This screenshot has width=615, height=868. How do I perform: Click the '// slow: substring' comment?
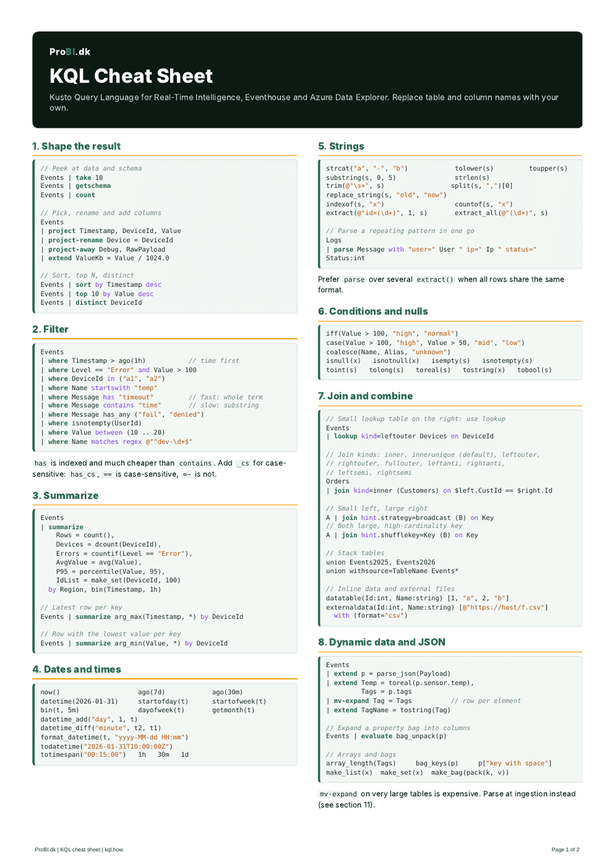pos(223,406)
